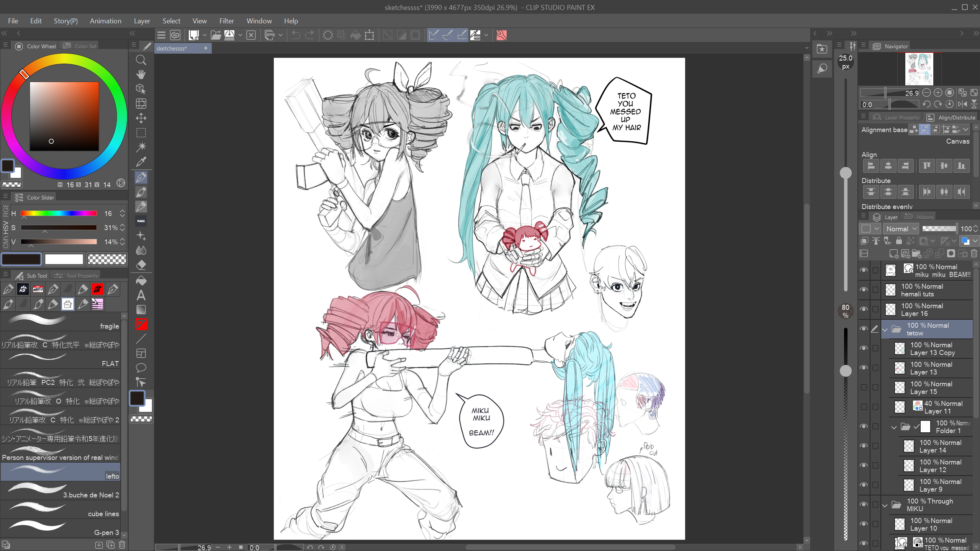Open the Export png dropdown arrow
The height and width of the screenshot is (551, 980).
pyautogui.click(x=280, y=35)
